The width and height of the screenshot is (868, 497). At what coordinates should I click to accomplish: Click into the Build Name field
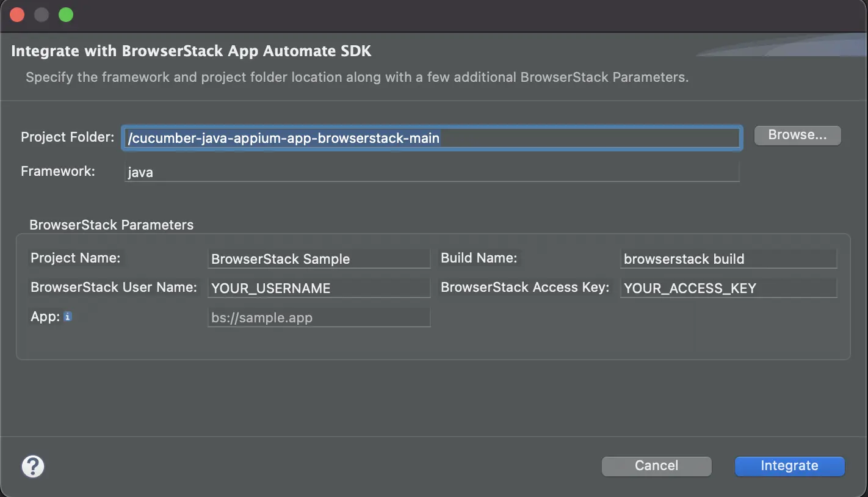point(728,259)
